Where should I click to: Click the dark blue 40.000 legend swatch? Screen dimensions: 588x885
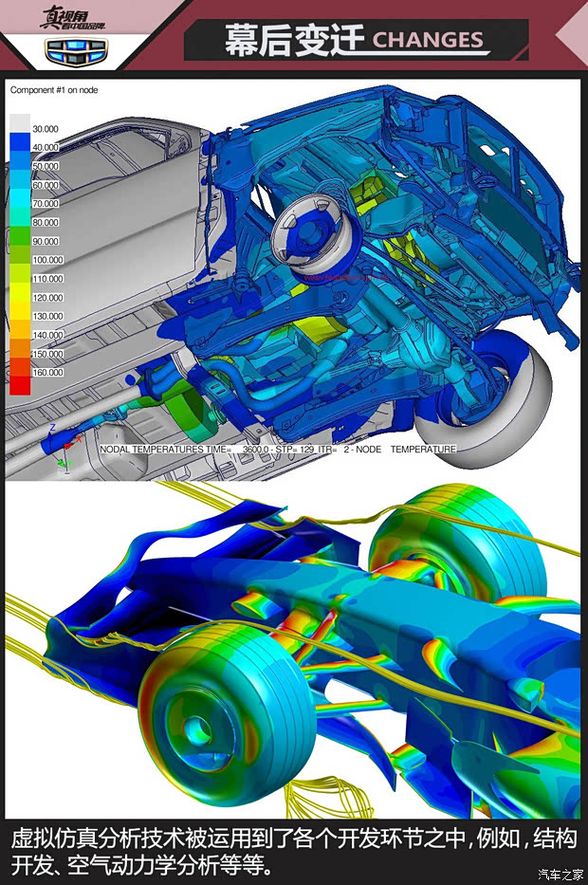click(19, 142)
